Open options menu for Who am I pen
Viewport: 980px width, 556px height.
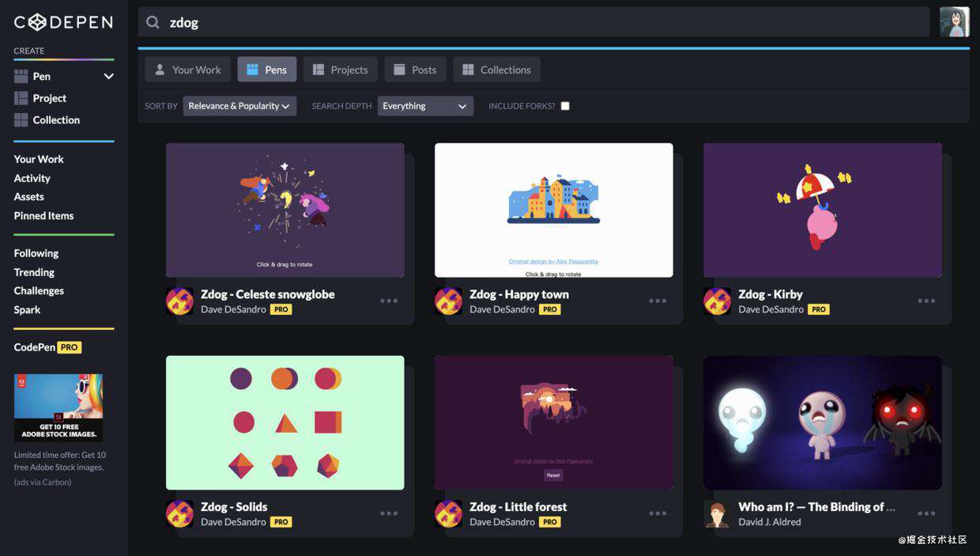(926, 513)
